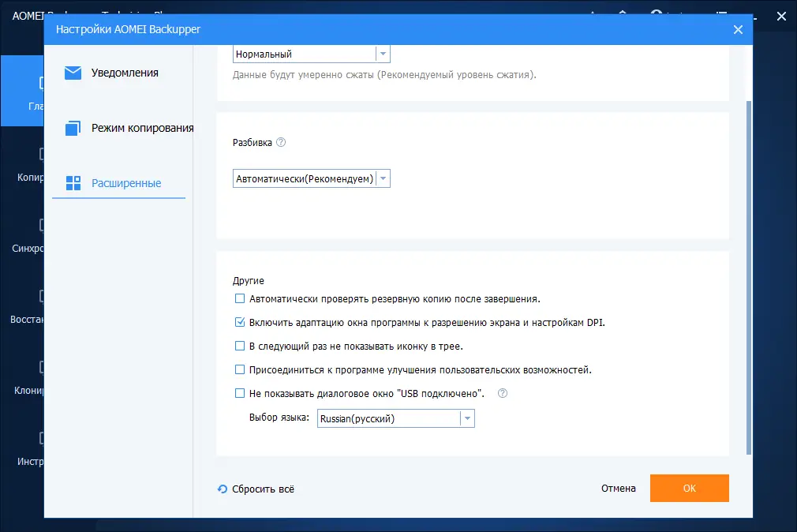This screenshot has height=532, width=797.
Task: Click the Отмена button
Action: [618, 489]
